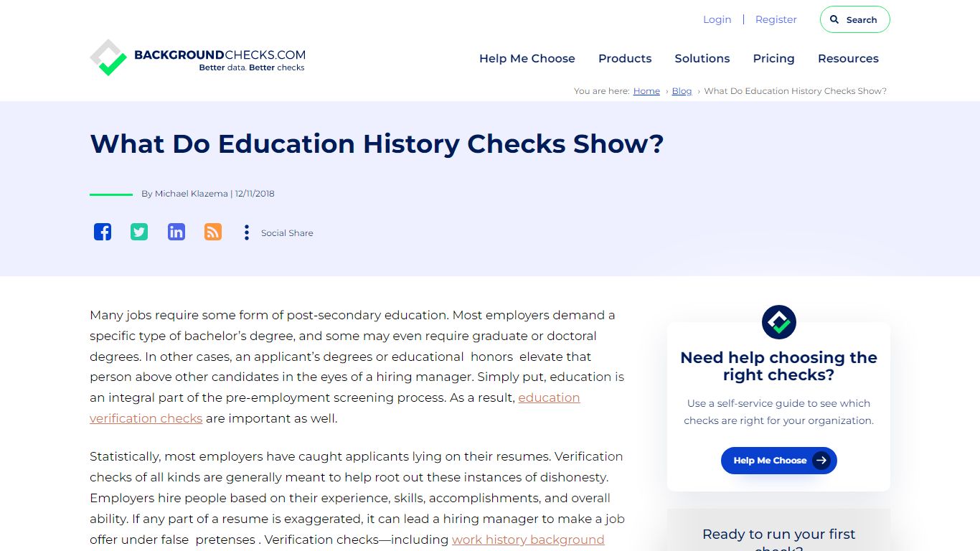
Task: Click the Better data. Better checks tagline
Action: coord(252,67)
